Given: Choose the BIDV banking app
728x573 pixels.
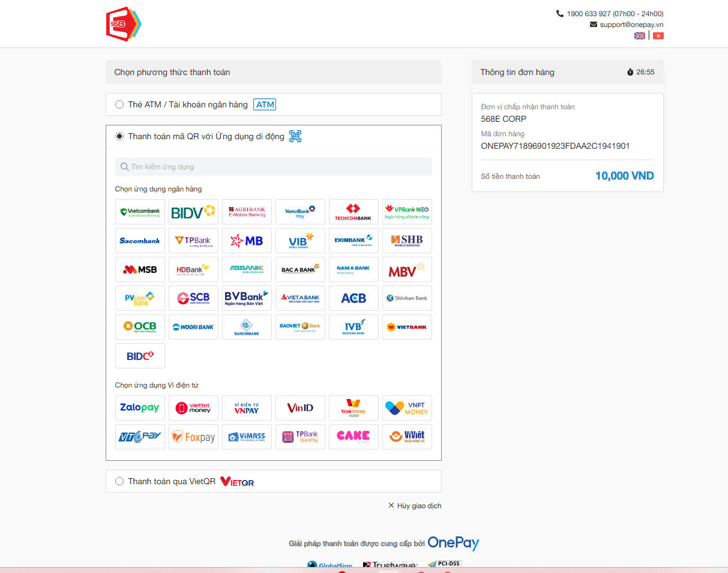Looking at the screenshot, I should (193, 212).
